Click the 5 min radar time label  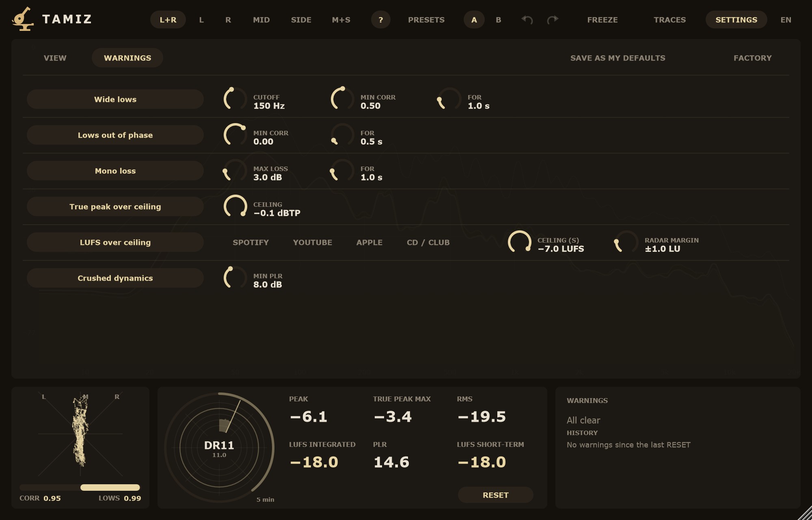266,500
